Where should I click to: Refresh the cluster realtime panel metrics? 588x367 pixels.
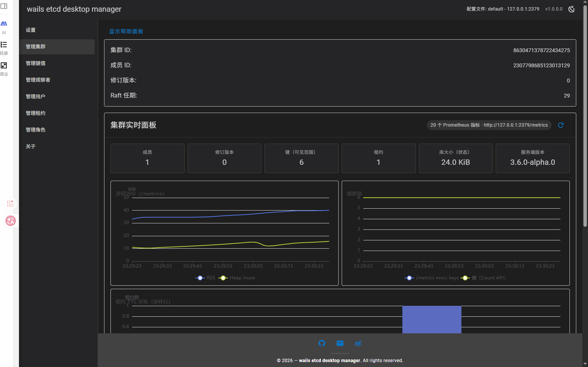pyautogui.click(x=561, y=125)
